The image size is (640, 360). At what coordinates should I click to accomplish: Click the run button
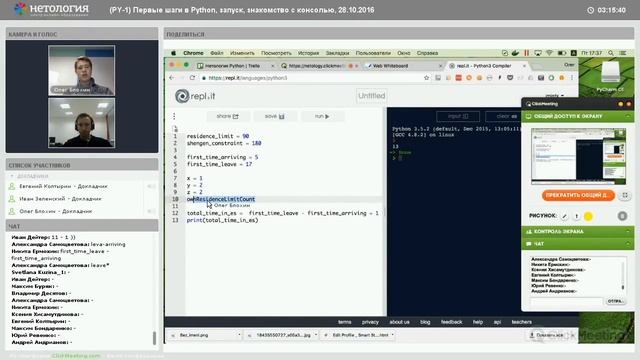[322, 116]
